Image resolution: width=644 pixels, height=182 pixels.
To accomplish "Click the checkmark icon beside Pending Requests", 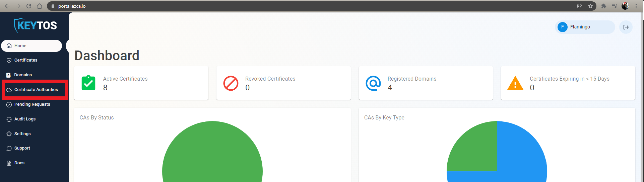I will [9, 104].
